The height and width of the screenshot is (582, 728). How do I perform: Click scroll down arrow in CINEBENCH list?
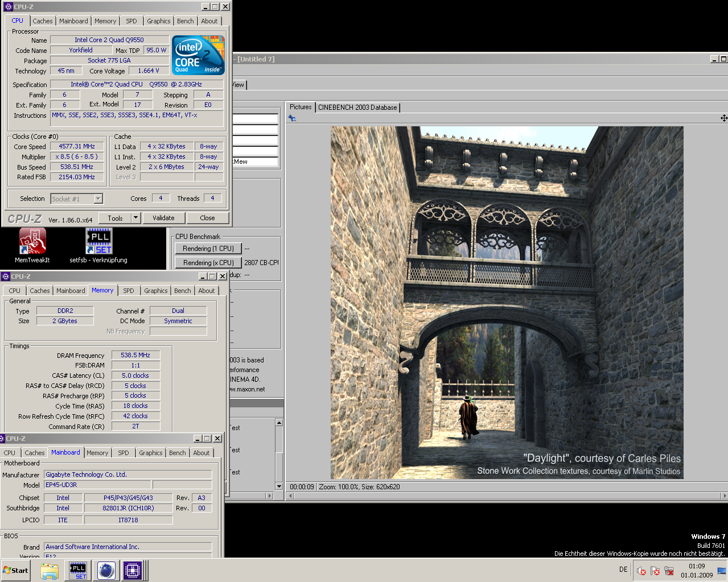pos(279,486)
